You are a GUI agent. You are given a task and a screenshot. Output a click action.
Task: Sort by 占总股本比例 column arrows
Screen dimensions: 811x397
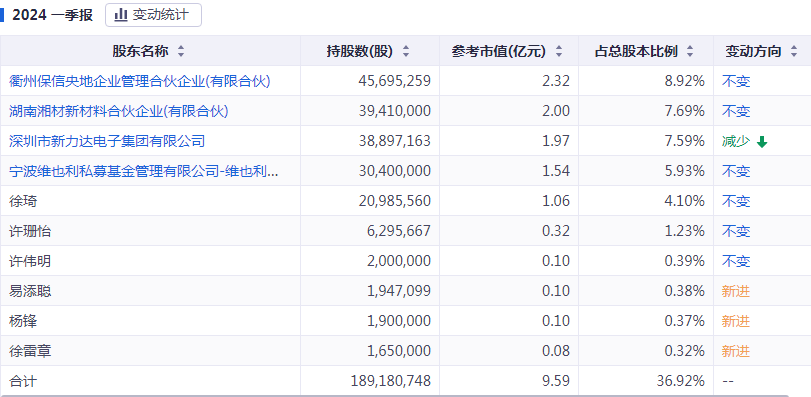click(689, 51)
